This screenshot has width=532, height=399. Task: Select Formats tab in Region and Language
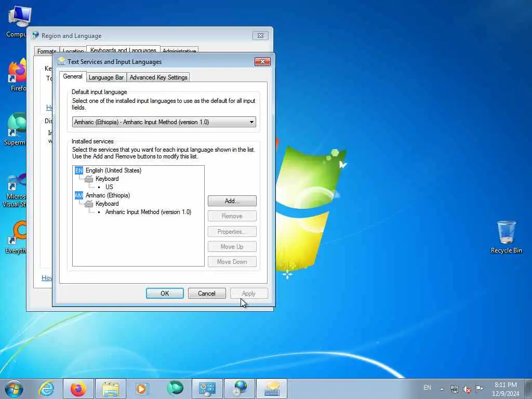47,51
